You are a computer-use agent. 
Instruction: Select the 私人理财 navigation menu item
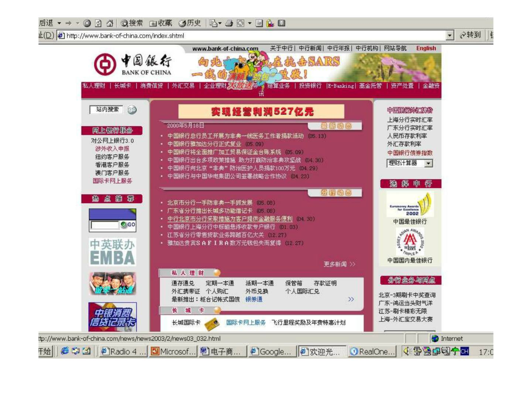[x=94, y=86]
